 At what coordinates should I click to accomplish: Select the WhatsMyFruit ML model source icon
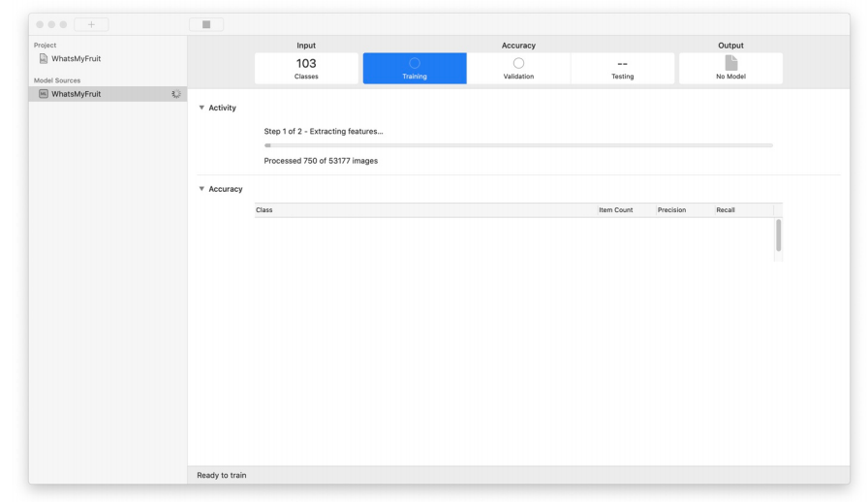click(x=44, y=94)
